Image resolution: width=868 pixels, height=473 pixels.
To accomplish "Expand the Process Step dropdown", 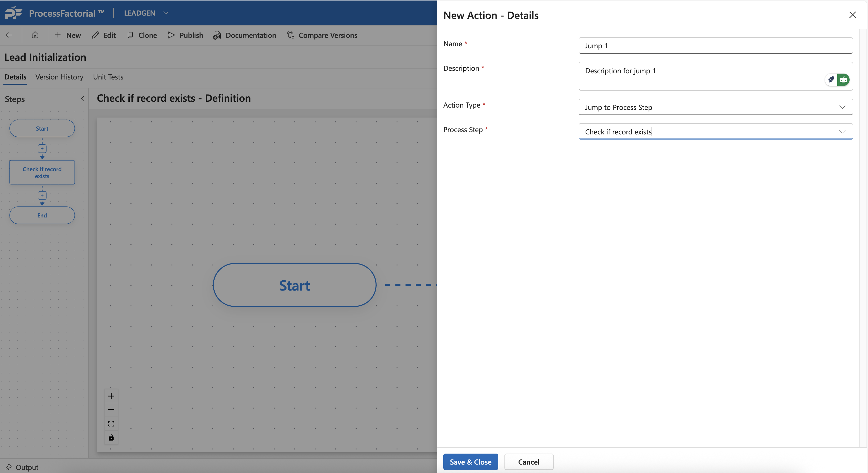I will coord(842,132).
